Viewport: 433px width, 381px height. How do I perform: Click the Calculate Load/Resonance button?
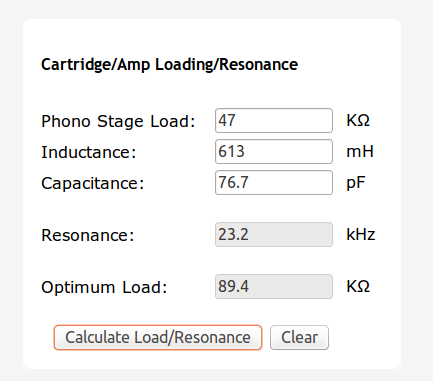click(158, 337)
